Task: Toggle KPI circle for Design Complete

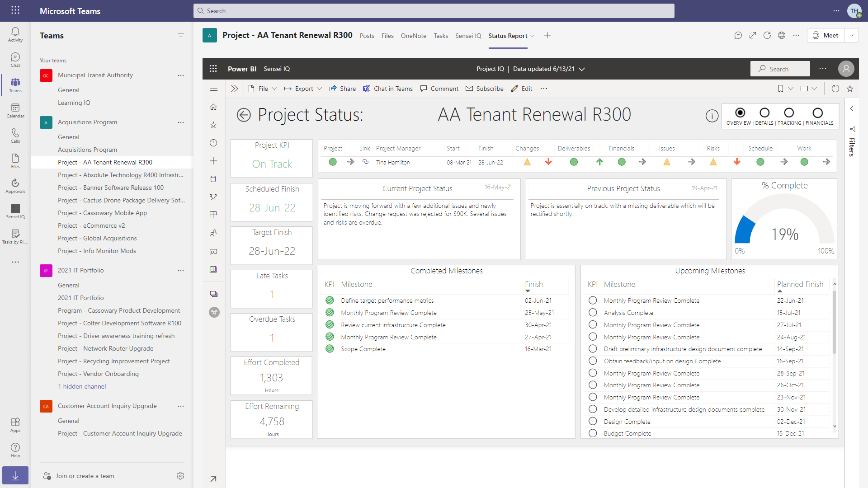Action: tap(593, 421)
